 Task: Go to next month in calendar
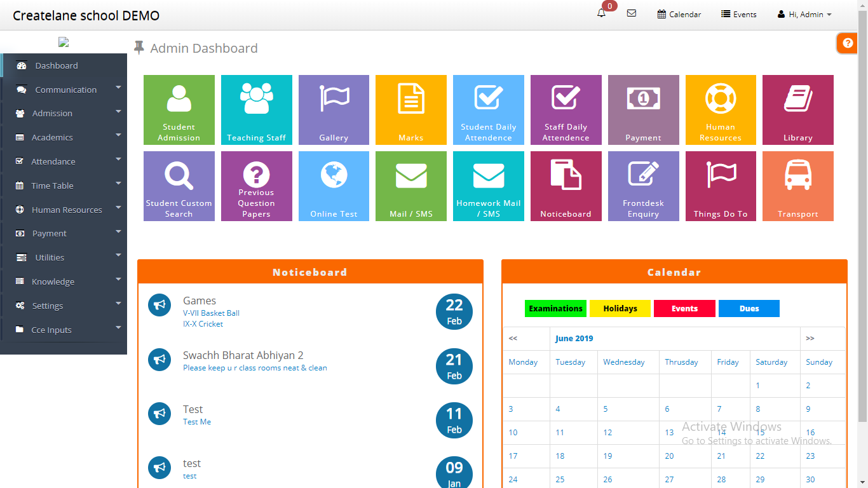810,339
